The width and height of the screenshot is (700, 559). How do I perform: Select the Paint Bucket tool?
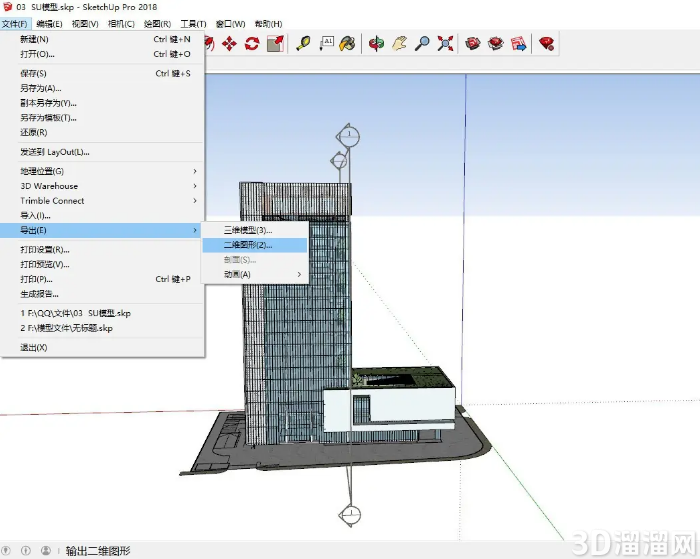pyautogui.click(x=347, y=43)
